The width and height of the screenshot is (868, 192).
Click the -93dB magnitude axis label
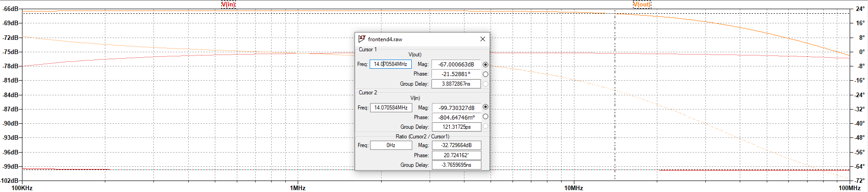pyautogui.click(x=11, y=137)
